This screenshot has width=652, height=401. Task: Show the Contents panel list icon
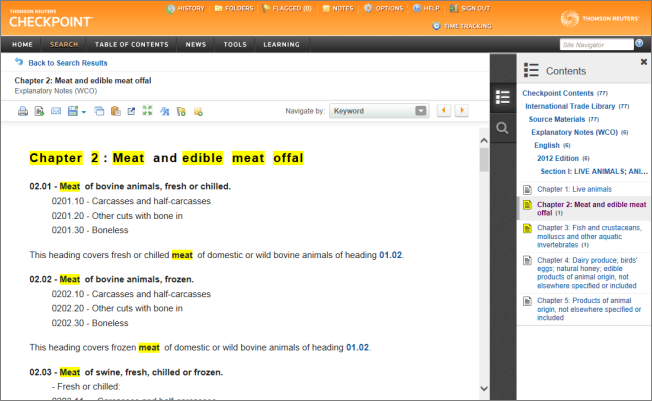pos(503,96)
